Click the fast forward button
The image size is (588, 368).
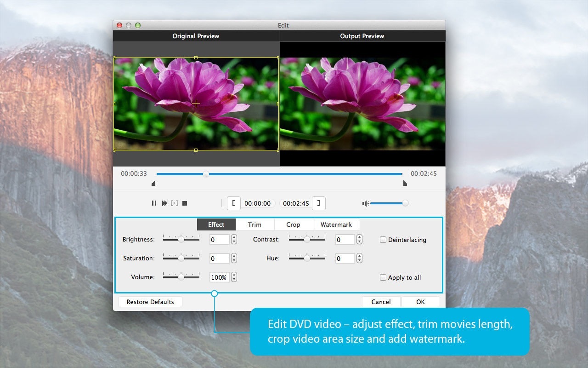(x=164, y=203)
